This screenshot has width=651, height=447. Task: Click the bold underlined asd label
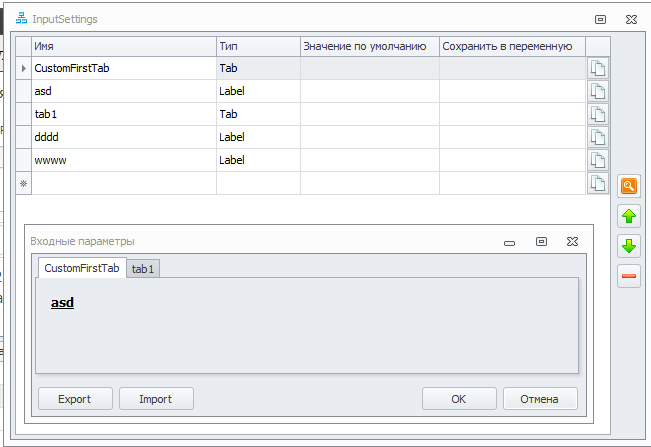point(62,303)
